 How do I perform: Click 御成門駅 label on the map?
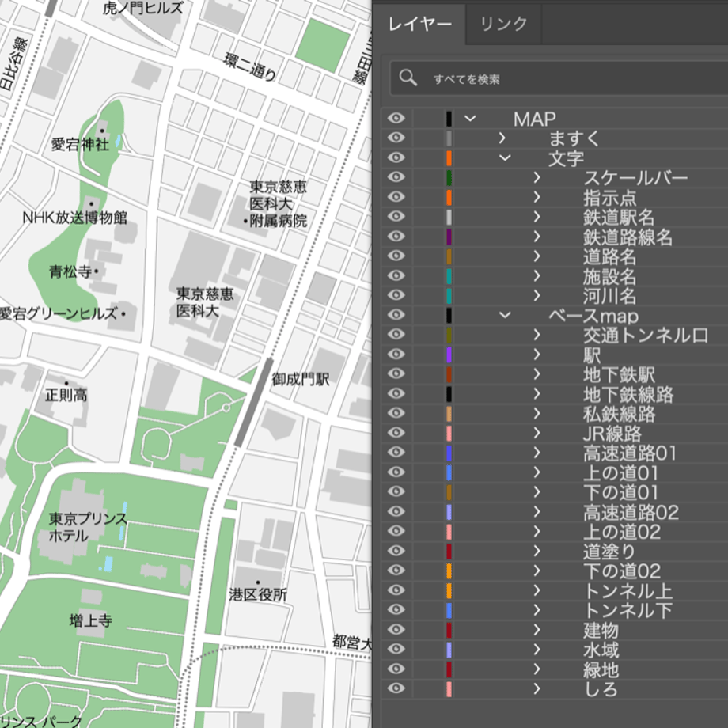coord(301,379)
